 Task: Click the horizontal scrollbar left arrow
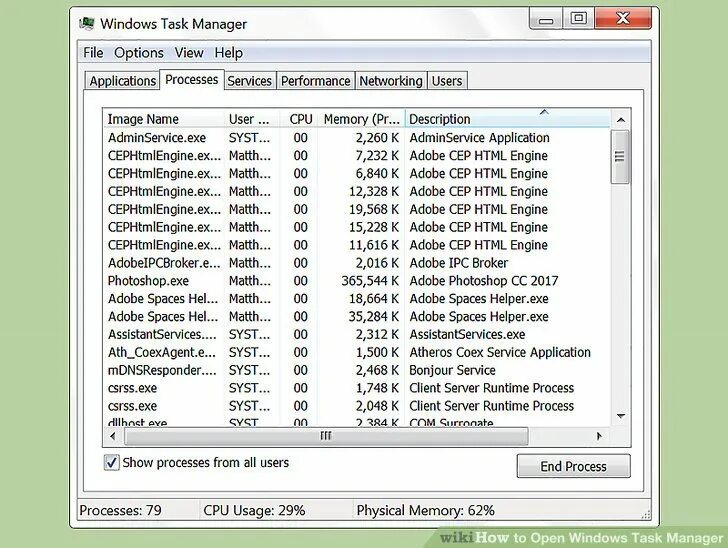113,436
